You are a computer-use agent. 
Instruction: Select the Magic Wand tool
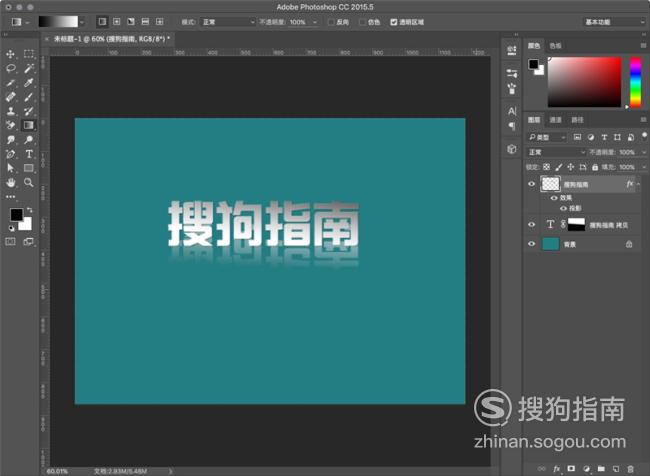pos(29,68)
